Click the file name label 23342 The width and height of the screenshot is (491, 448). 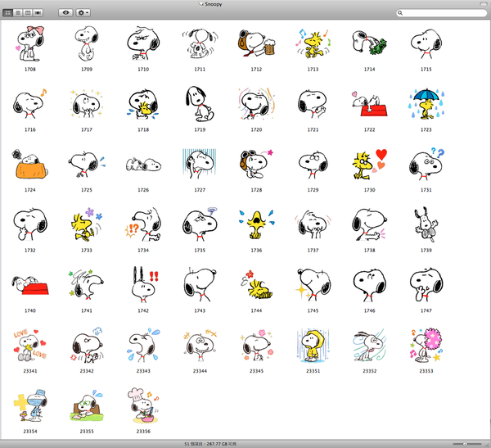pos(87,371)
